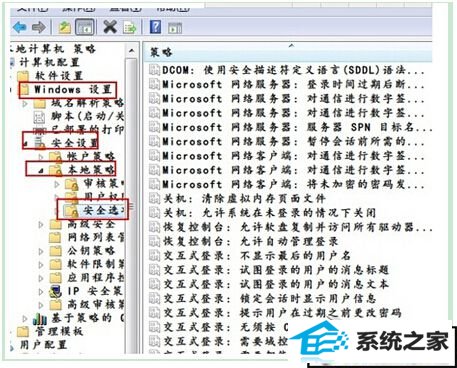Image resolution: width=457 pixels, height=368 pixels.
Task: Collapse the 本地策略 tree node arrow
Action: 41,171
